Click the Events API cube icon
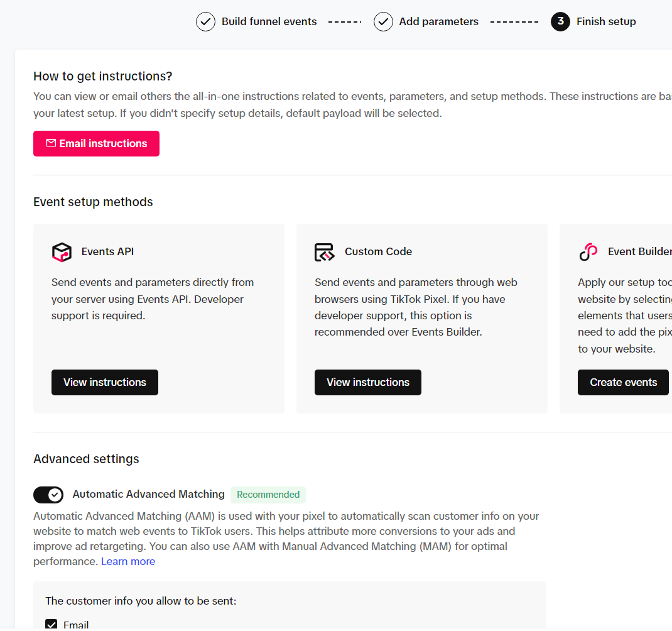 (62, 252)
